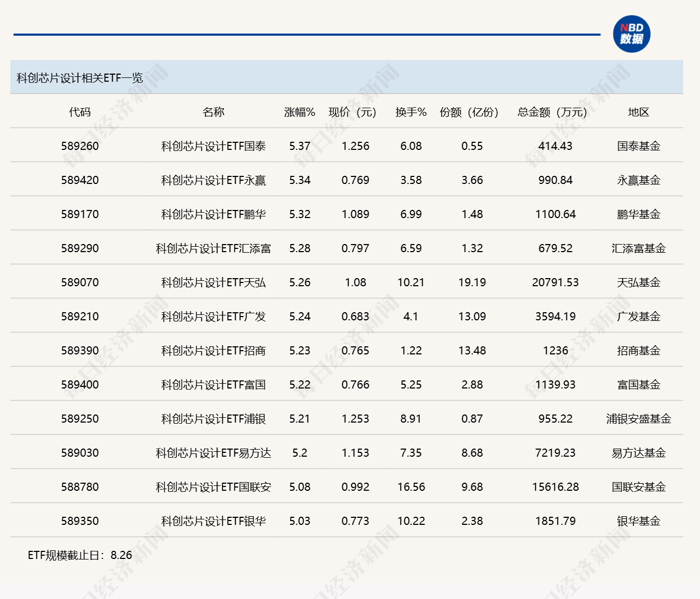Click the 汇添富基金 region cell
Screen dimensions: 700x599
[638, 248]
